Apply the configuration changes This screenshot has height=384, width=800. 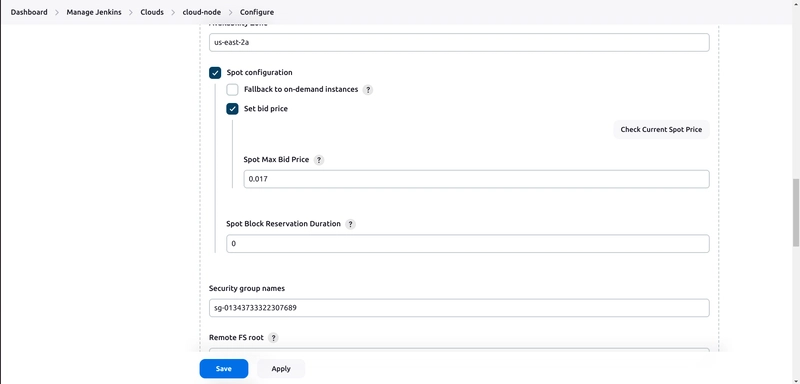(281, 369)
